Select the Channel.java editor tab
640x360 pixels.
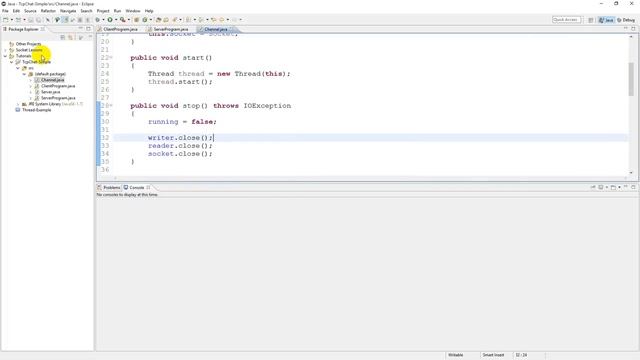pos(216,29)
